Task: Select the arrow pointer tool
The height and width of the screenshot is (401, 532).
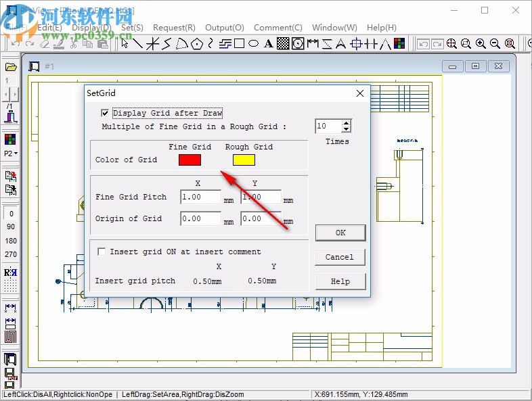Action: [125, 43]
